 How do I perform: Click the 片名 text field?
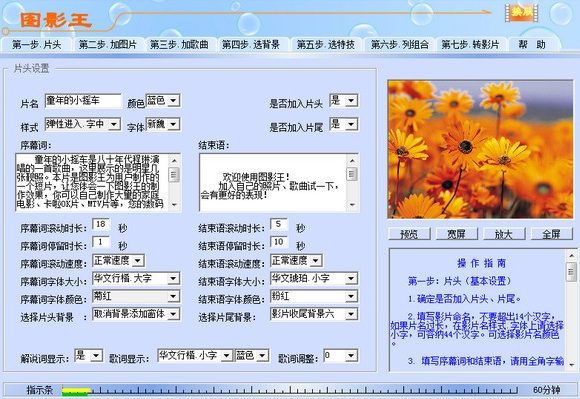point(83,101)
